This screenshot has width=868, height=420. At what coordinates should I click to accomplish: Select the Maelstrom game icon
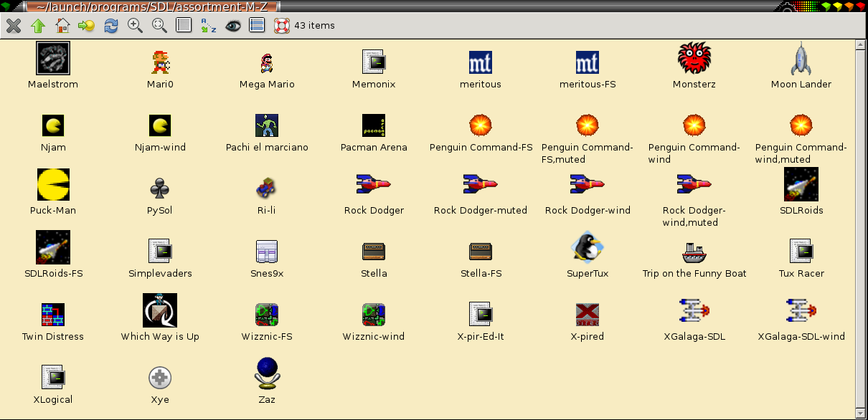point(53,58)
